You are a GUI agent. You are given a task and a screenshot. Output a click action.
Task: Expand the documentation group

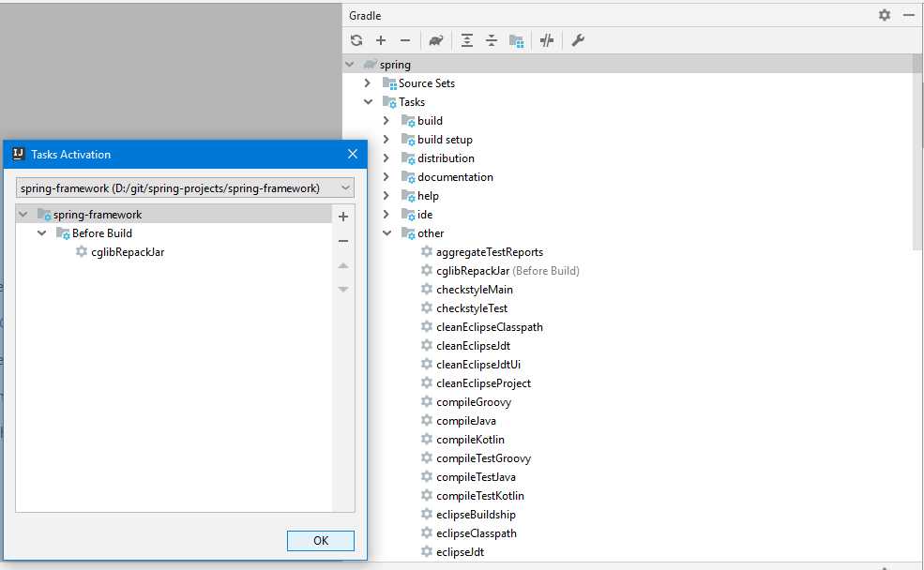(386, 176)
